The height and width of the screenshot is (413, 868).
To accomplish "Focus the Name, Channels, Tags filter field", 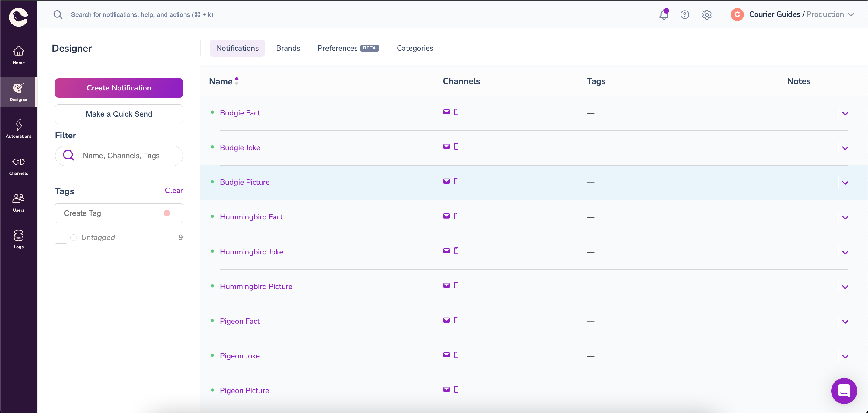I will (119, 156).
